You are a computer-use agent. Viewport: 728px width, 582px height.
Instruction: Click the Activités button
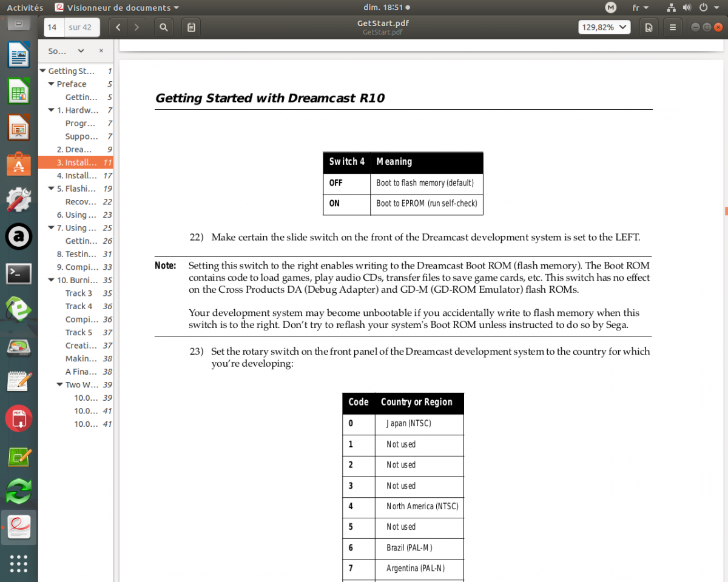25,7
